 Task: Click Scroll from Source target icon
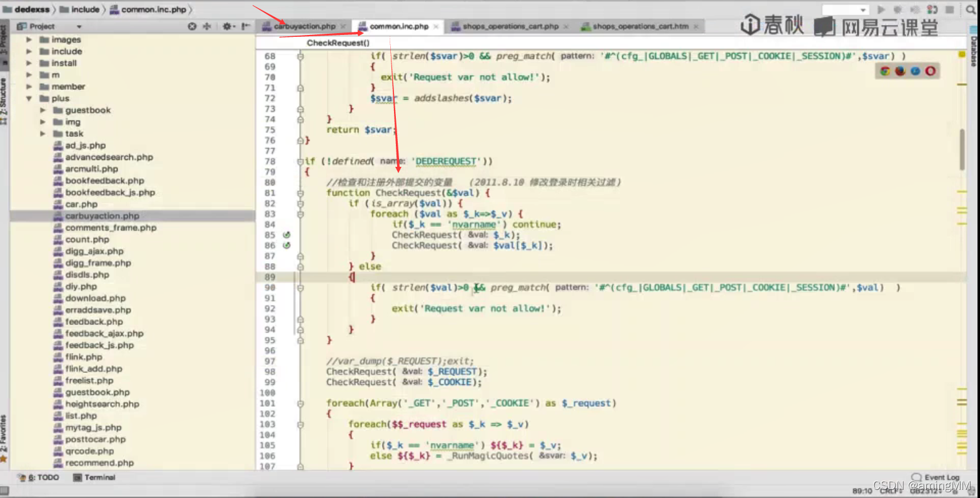tap(192, 26)
